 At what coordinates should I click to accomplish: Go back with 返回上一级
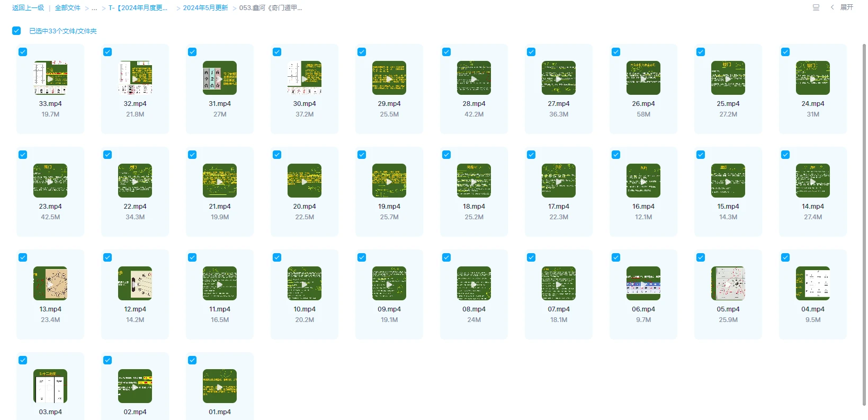click(28, 8)
